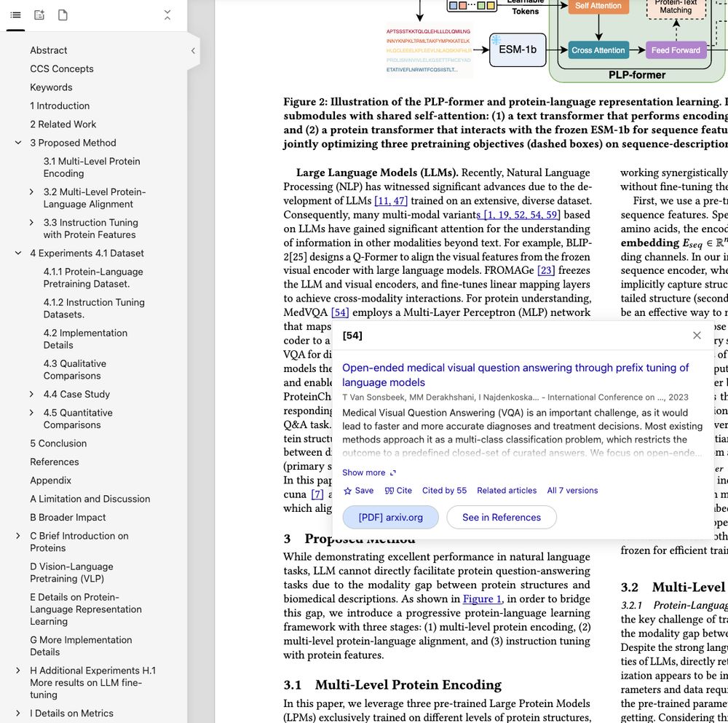Image resolution: width=728 pixels, height=723 pixels.
Task: Open the annotations panel icon
Action: (39, 15)
